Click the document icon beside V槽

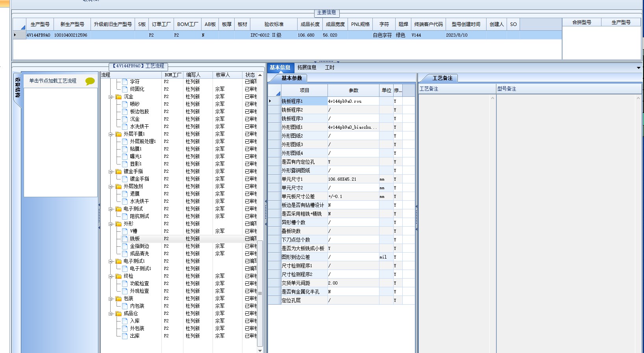pos(125,231)
